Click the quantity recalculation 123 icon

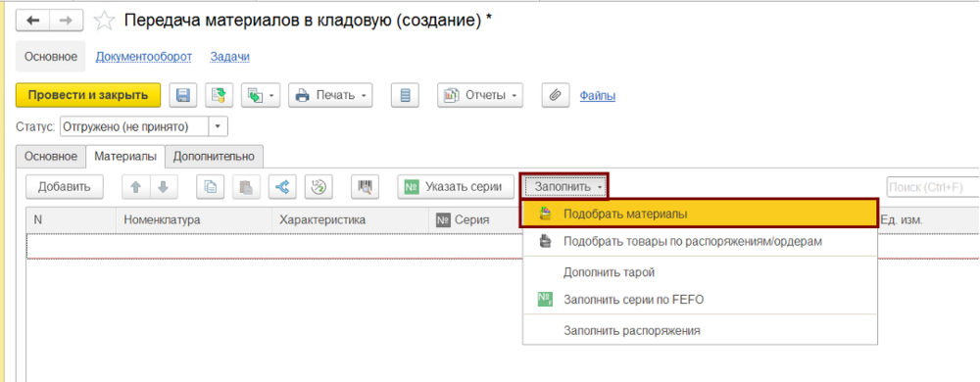[x=318, y=187]
